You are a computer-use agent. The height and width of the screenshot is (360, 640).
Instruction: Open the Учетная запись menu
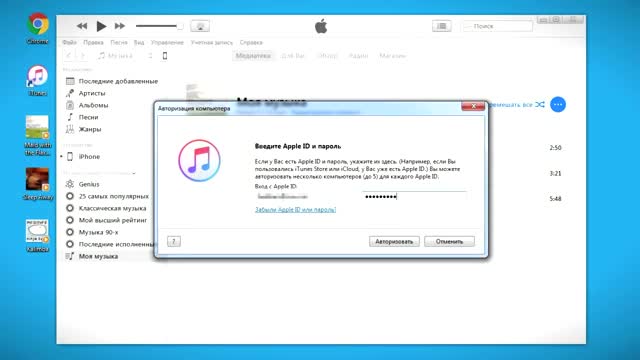click(211, 42)
